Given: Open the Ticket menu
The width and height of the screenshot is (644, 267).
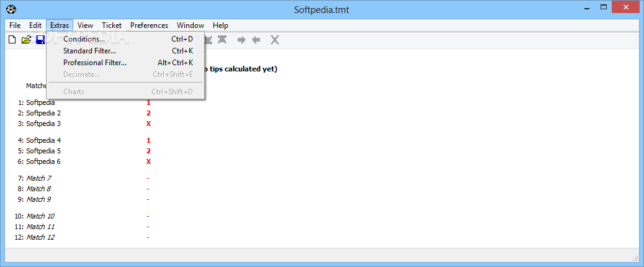Looking at the screenshot, I should (112, 25).
